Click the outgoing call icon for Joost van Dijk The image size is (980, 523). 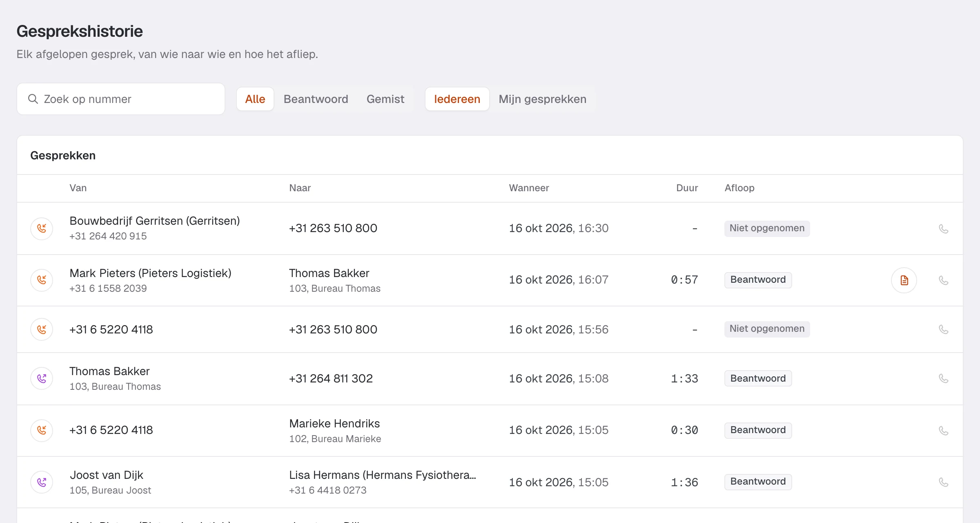point(42,482)
